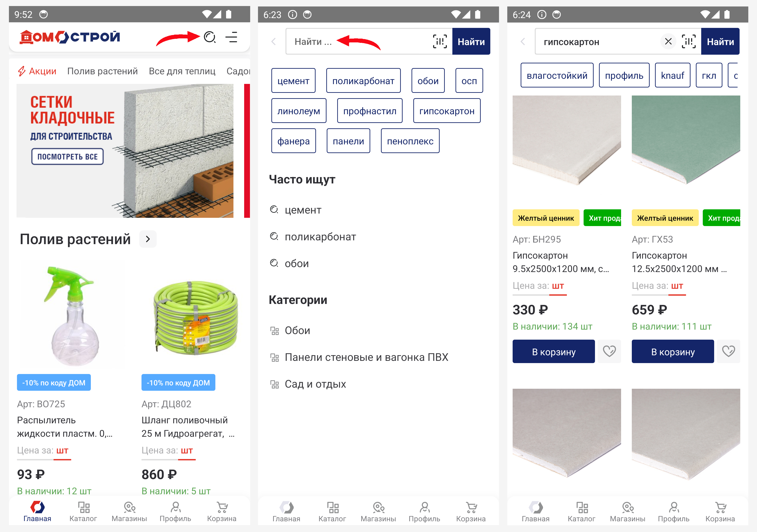Go to Магазины in first bottom bar
Viewport: 757px width, 532px height.
[129, 512]
